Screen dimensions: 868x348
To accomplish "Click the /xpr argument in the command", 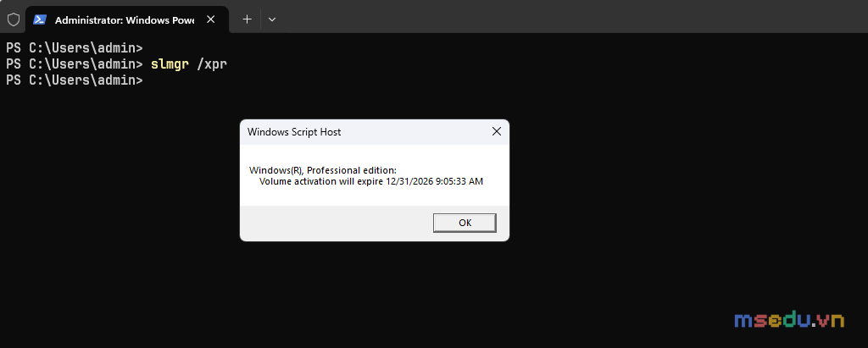I will pyautogui.click(x=212, y=64).
